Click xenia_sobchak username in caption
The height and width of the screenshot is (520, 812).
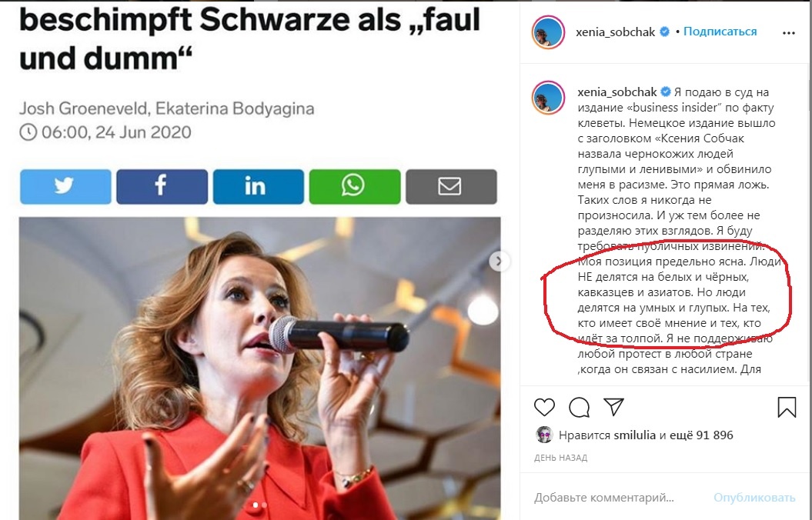[617, 92]
